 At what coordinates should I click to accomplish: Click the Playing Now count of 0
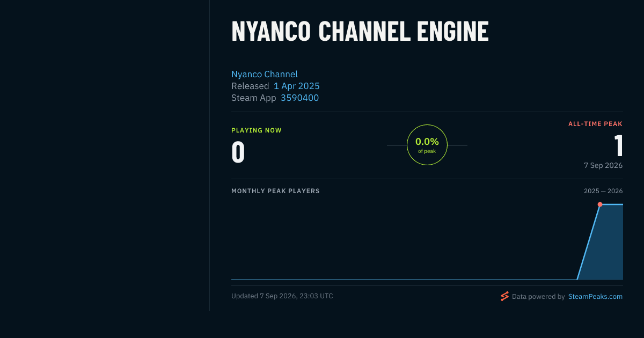point(238,152)
